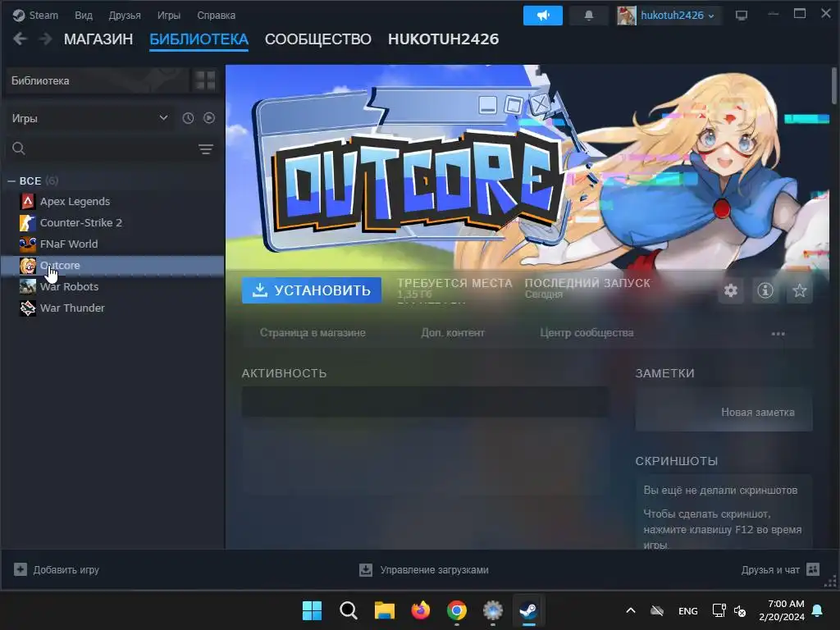
Task: Add Outcore to favorites star
Action: [x=799, y=291]
